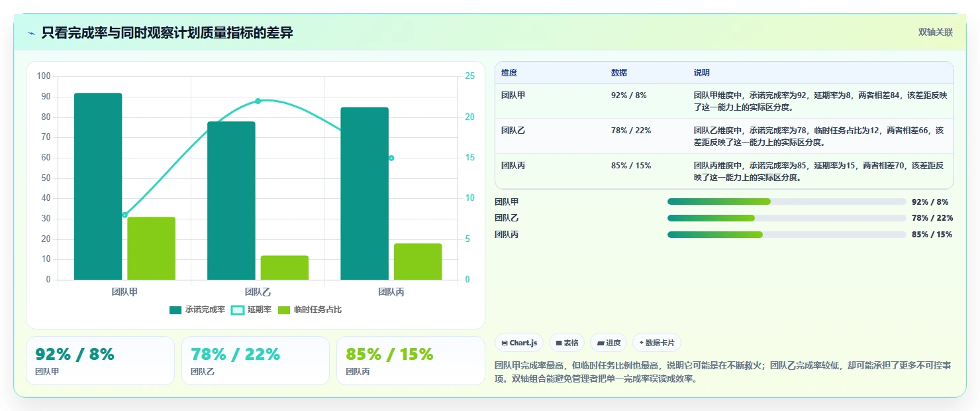
Task: Click the 团队丙 explanation text in the table
Action: 818,171
